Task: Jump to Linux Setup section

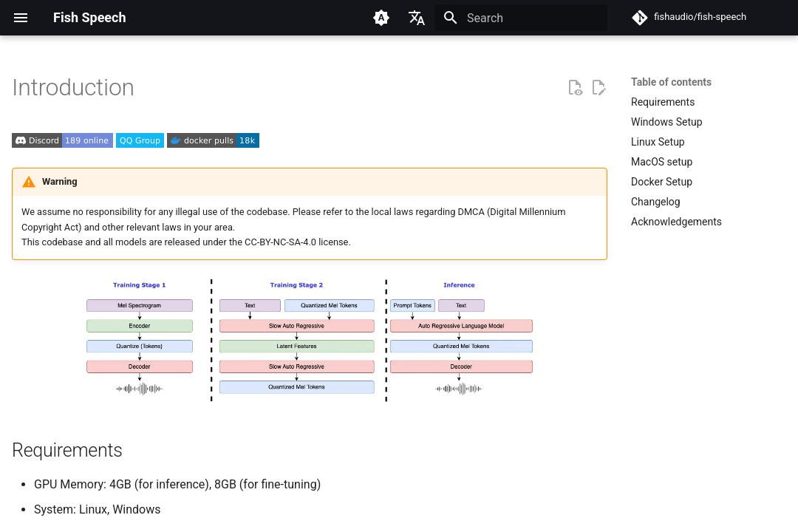Action: [x=658, y=142]
